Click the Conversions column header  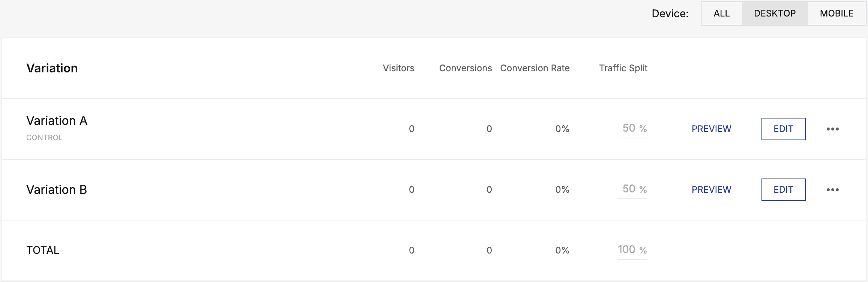465,68
